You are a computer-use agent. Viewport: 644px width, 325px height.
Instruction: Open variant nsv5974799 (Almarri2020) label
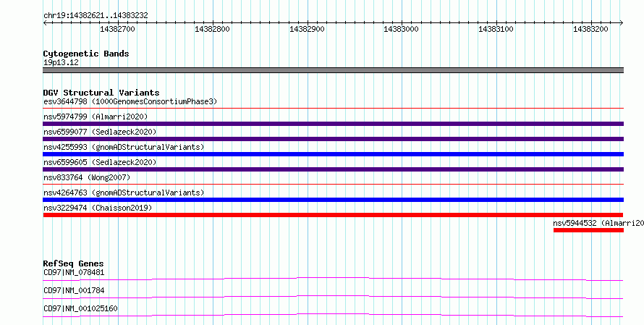pos(96,117)
